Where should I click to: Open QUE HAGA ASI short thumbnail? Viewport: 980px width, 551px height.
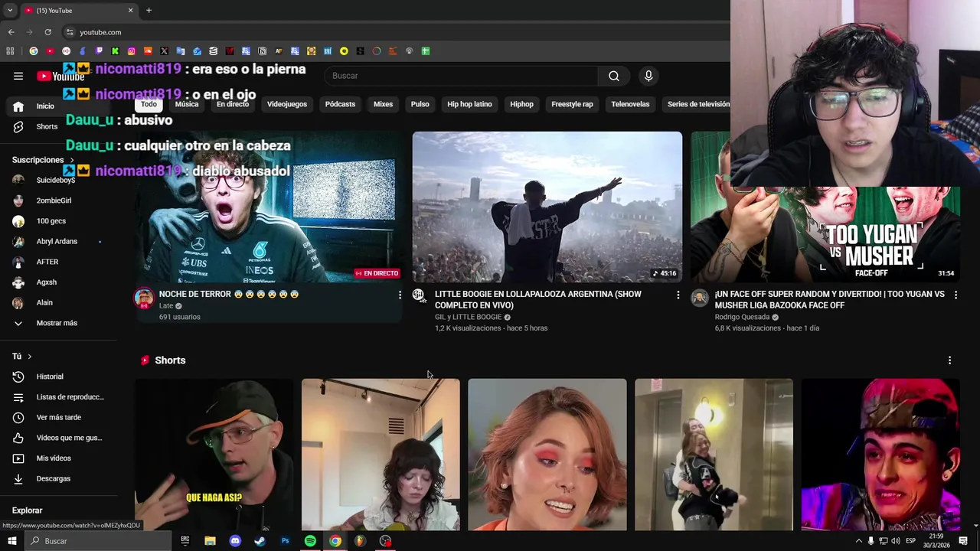point(214,455)
